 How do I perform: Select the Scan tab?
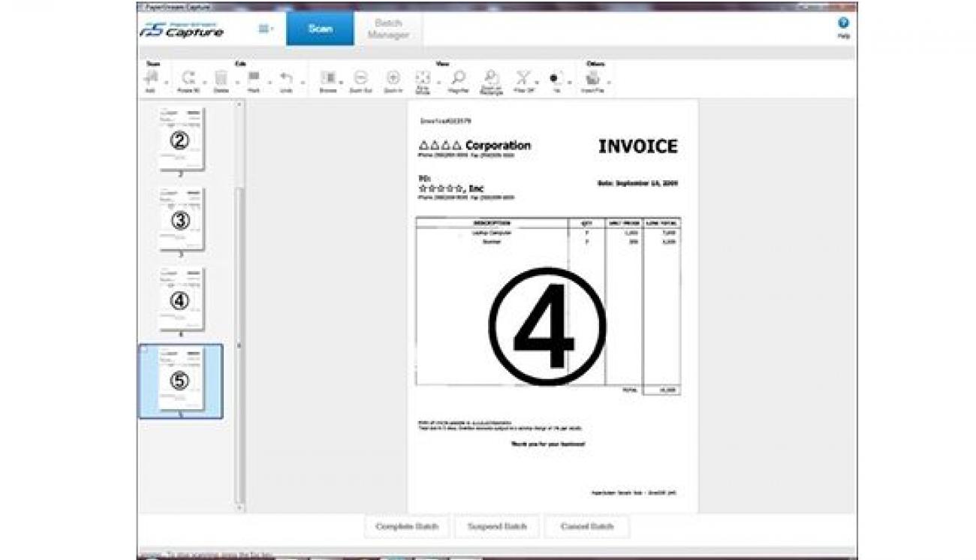tap(321, 29)
